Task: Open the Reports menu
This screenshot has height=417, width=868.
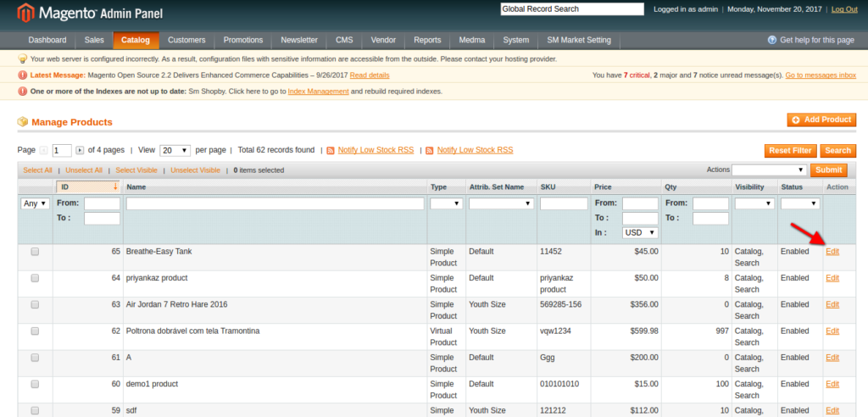Action: tap(427, 40)
